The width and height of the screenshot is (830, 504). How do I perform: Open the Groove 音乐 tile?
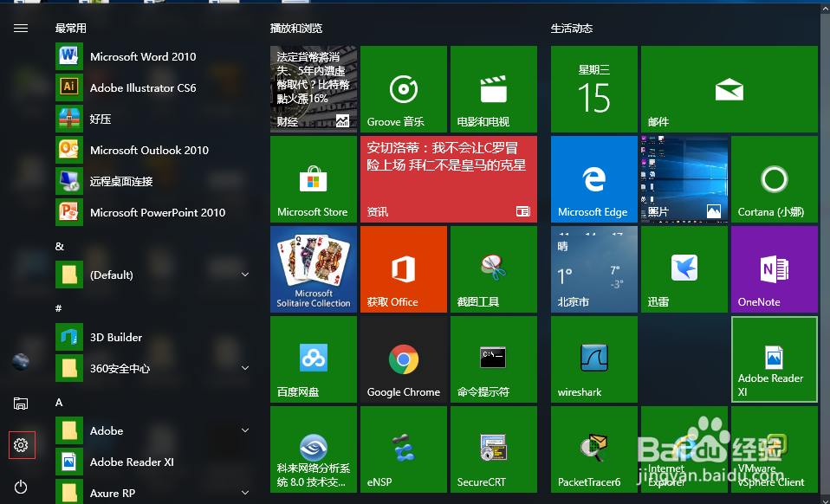(x=404, y=89)
